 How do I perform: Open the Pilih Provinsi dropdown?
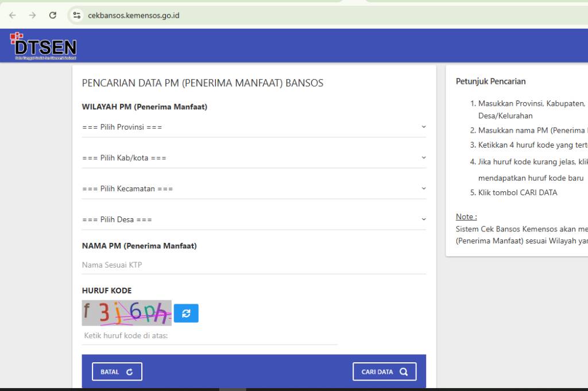tap(254, 126)
